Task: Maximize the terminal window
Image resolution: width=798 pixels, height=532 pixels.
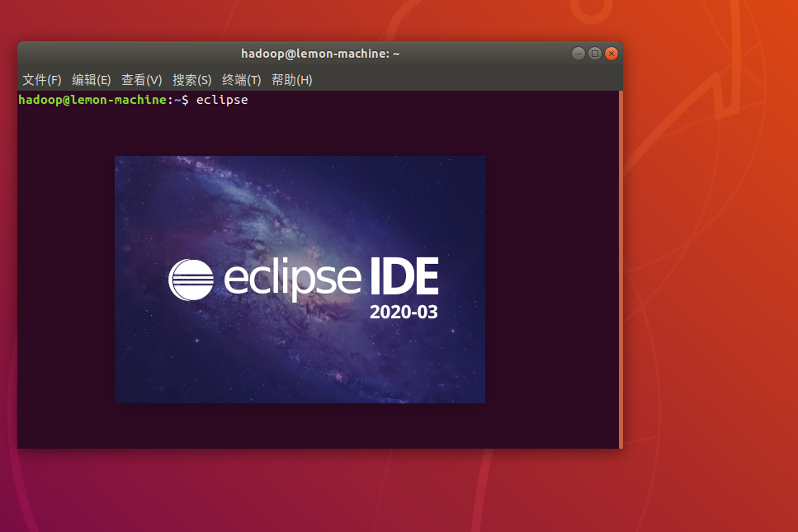Action: click(x=594, y=54)
